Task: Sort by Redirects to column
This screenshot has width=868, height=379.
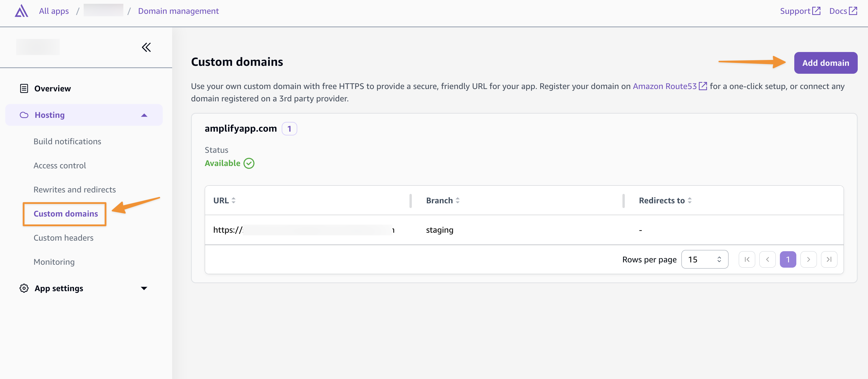Action: pos(689,200)
